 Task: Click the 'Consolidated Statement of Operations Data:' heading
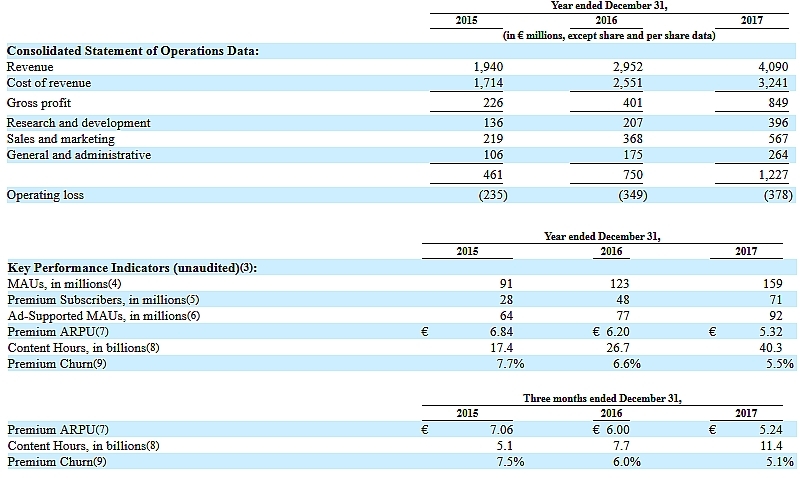133,51
